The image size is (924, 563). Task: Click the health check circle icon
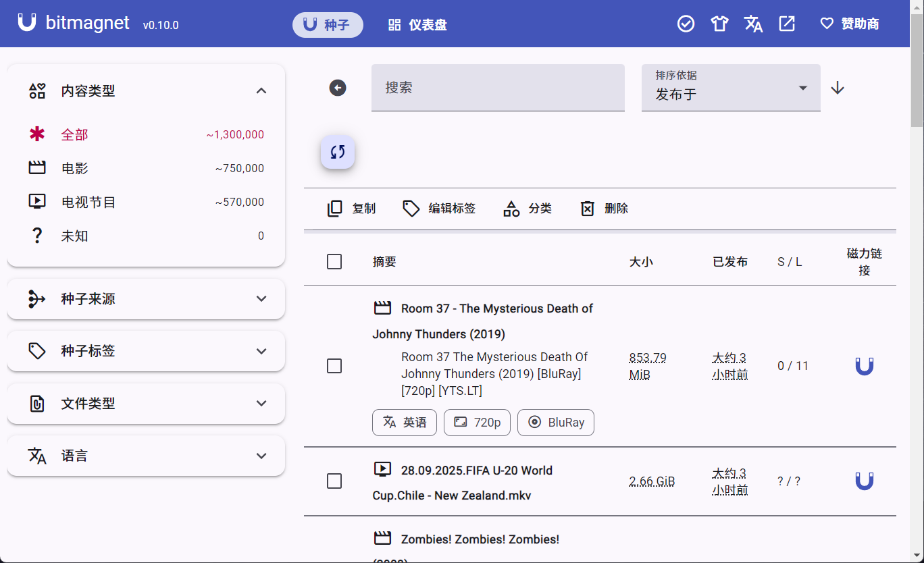(x=686, y=24)
